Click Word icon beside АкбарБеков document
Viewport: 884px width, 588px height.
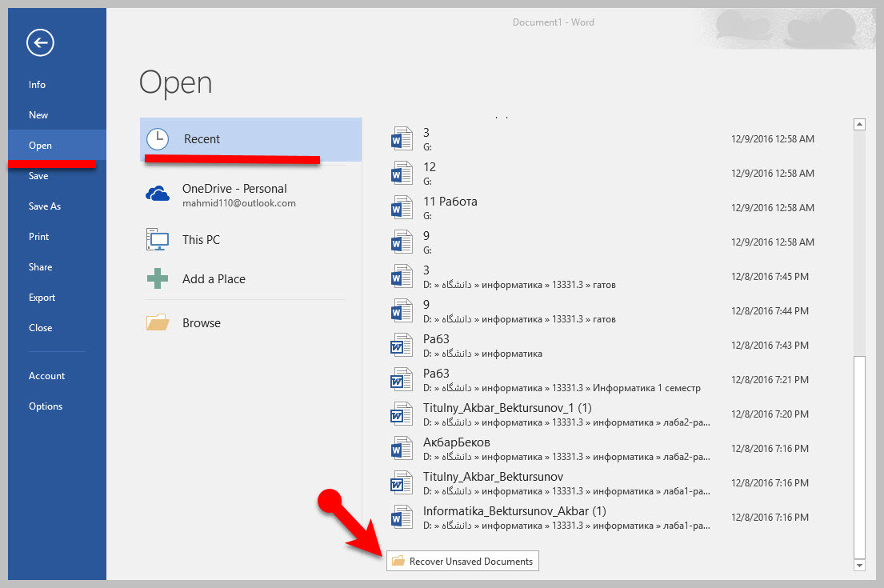point(401,448)
